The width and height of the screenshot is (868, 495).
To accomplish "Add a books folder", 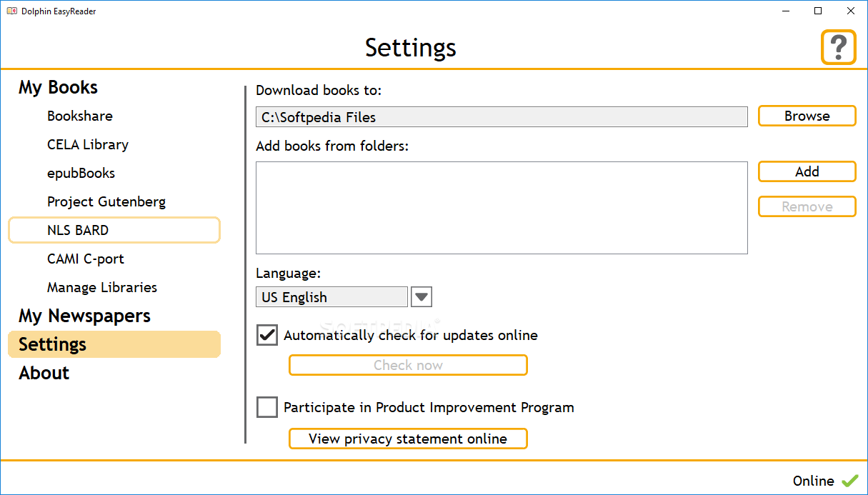I will click(807, 171).
